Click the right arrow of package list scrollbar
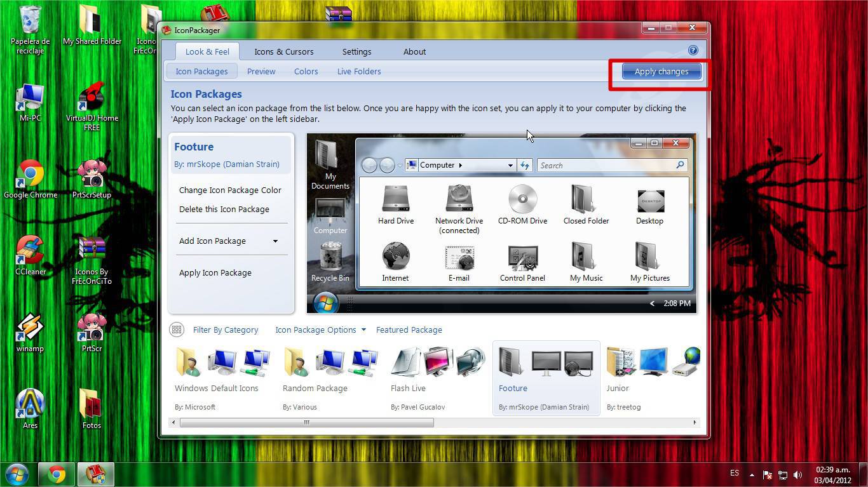 coord(694,422)
